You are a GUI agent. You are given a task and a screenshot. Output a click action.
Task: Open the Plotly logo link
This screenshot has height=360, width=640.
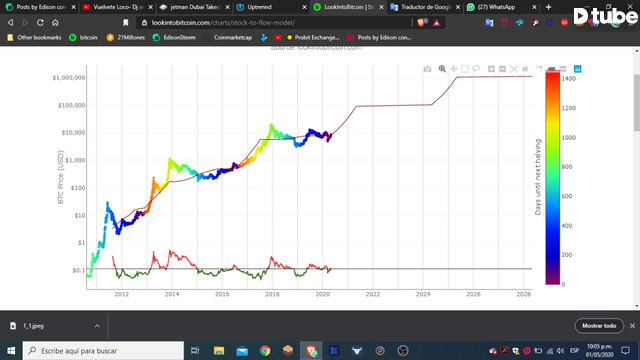pos(578,69)
